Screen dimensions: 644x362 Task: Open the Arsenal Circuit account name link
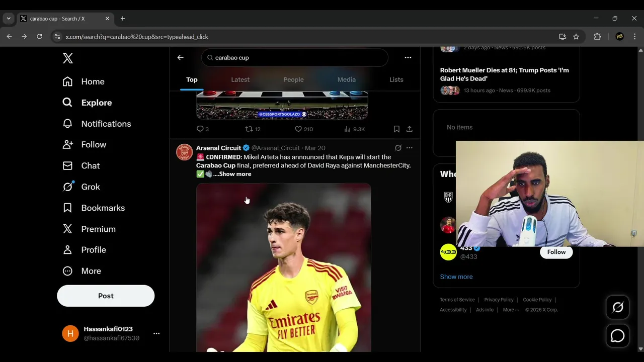tap(219, 148)
